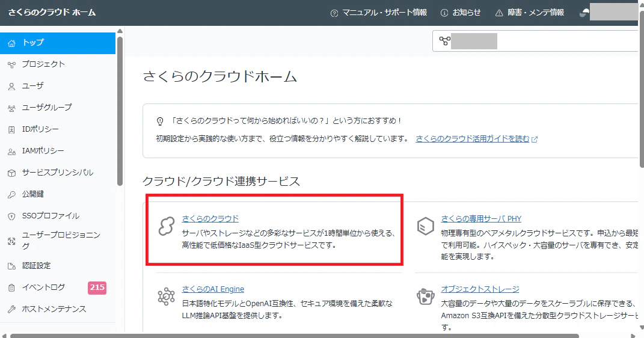The height and width of the screenshot is (338, 644).
Task: Click さくらのクラウド ホーム header title
Action: click(52, 13)
